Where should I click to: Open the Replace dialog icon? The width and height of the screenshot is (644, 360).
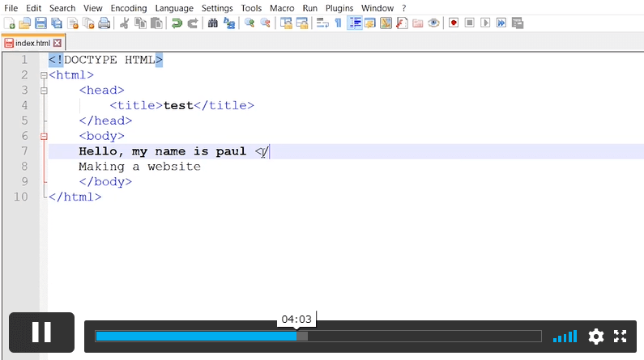point(228,23)
